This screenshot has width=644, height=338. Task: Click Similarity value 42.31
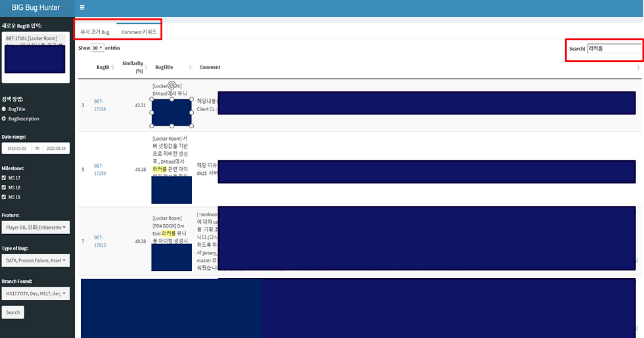point(141,105)
